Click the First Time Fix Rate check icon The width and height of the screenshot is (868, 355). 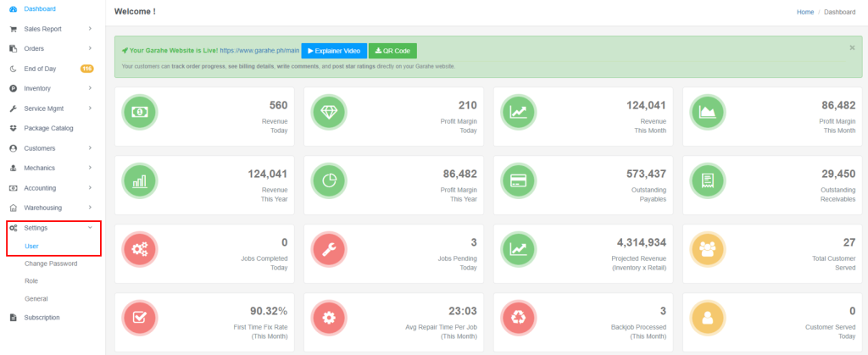click(x=139, y=318)
